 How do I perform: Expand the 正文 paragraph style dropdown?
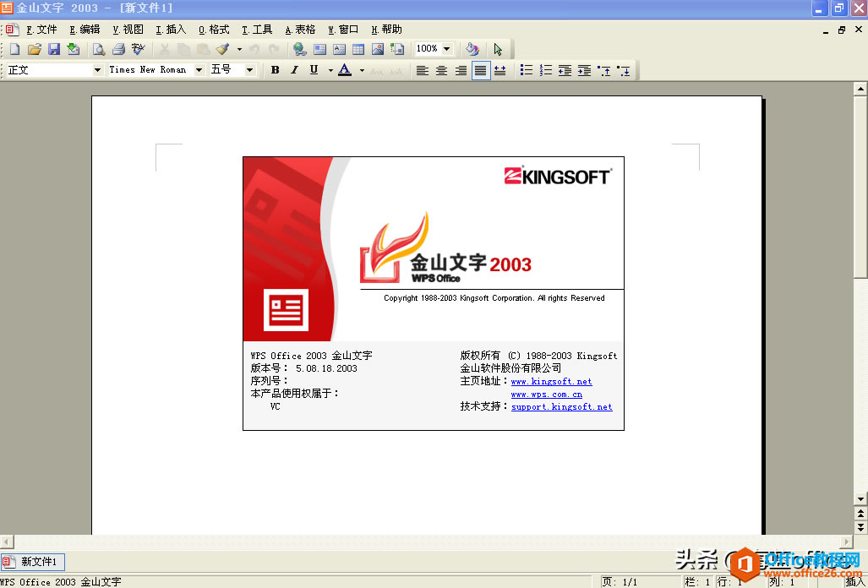coord(97,69)
